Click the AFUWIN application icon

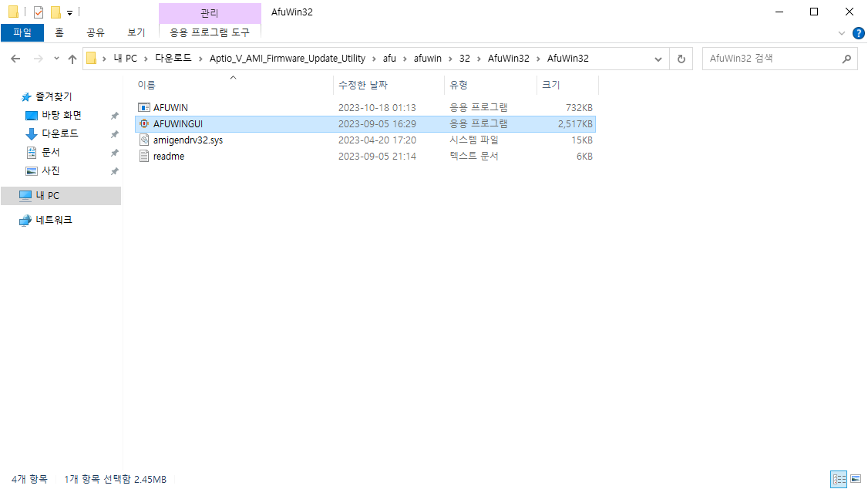(144, 107)
